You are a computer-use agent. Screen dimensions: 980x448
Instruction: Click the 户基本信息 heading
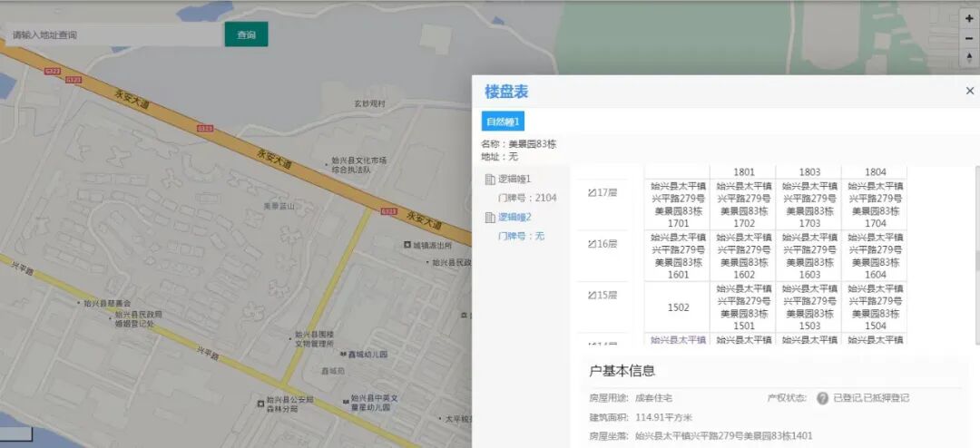(x=622, y=371)
